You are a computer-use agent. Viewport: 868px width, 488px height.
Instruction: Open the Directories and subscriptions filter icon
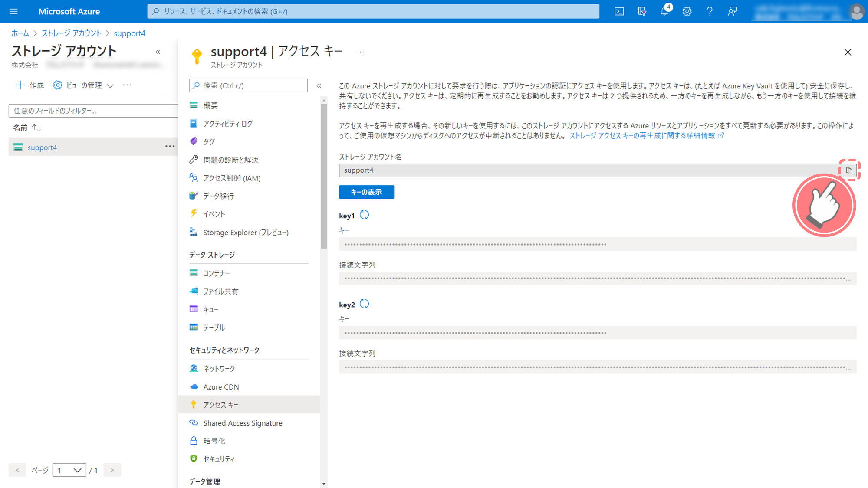pos(642,11)
